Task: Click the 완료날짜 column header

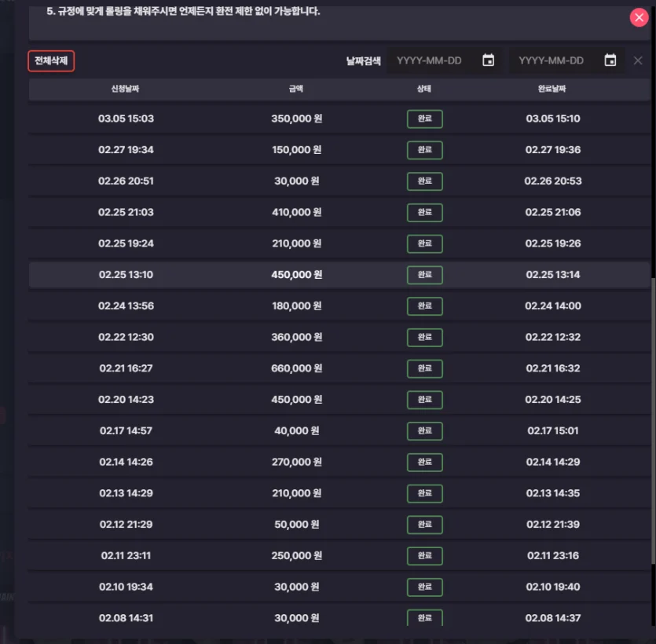Action: point(552,89)
